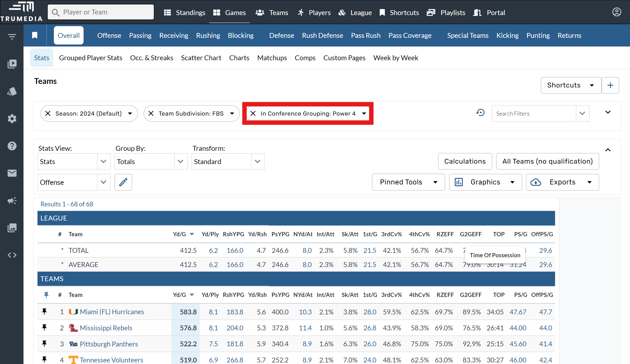630x364 pixels.
Task: Click the Search Filters input field
Action: tap(534, 114)
